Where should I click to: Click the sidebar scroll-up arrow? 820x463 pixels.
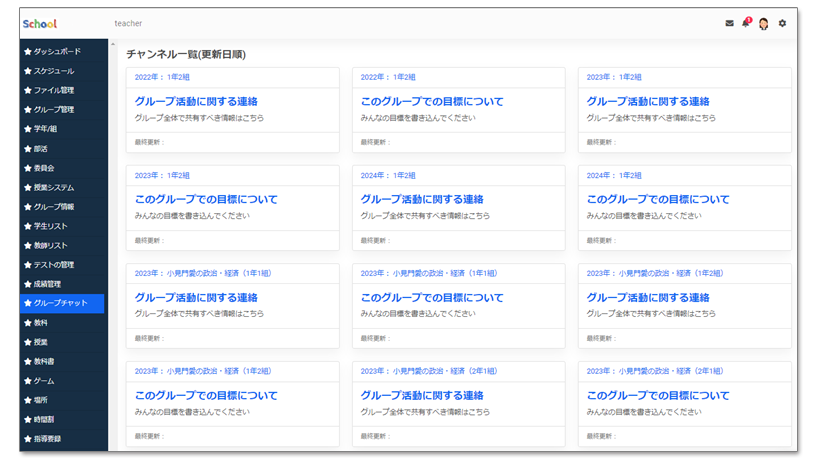coord(113,44)
